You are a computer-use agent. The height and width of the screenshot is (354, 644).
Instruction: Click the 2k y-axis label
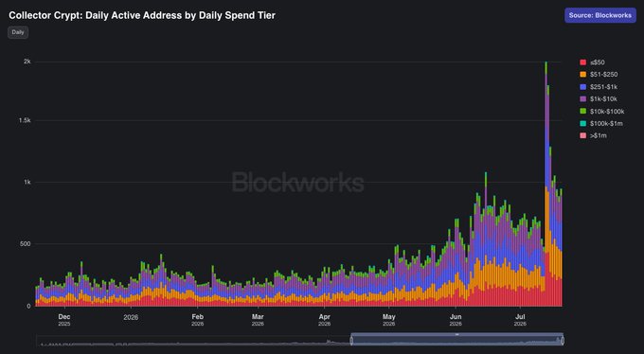[27, 62]
